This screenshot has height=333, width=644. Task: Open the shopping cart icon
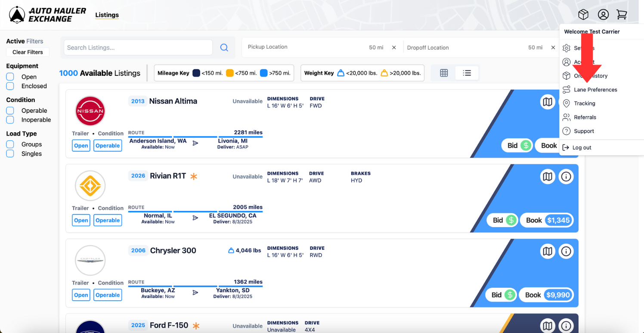point(622,15)
